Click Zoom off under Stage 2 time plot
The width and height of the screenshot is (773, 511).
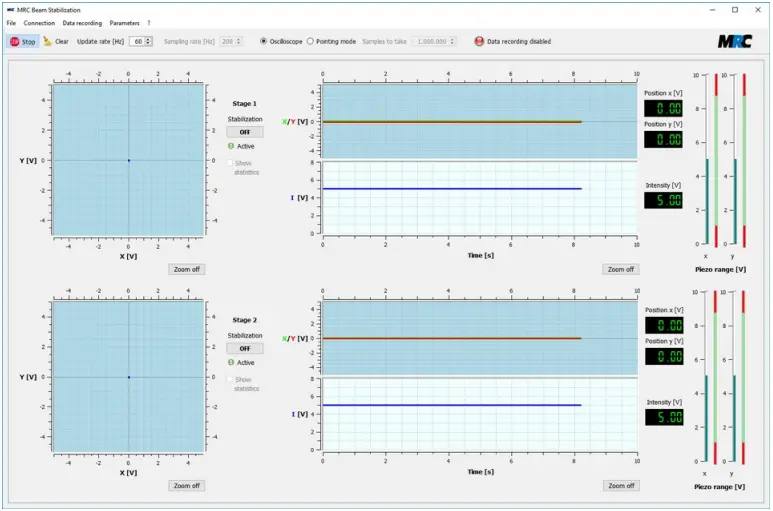pyautogui.click(x=620, y=485)
